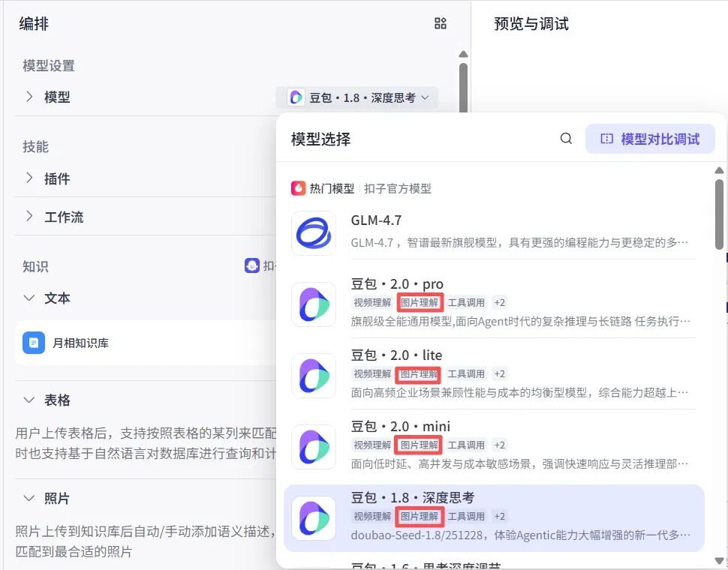Click the doubao-Seed-1.8/251228 description line
The width and height of the screenshot is (728, 570).
tap(520, 535)
